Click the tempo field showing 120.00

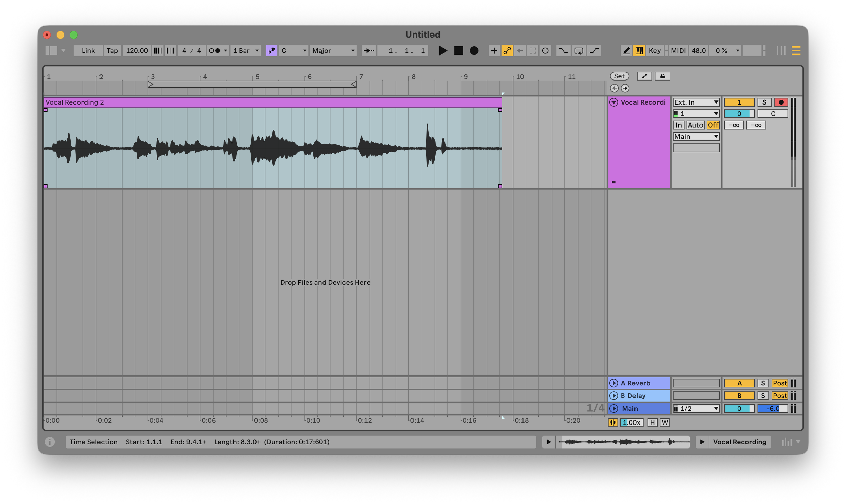pyautogui.click(x=137, y=51)
